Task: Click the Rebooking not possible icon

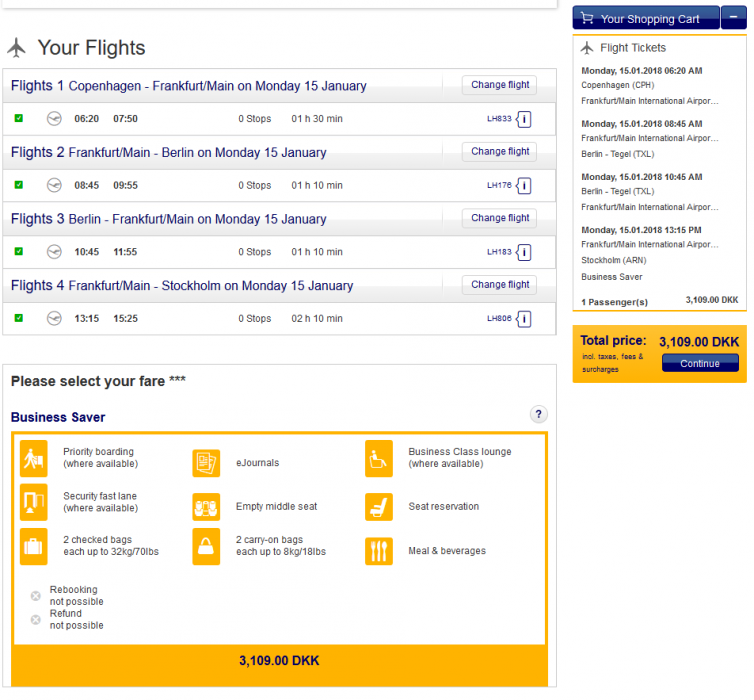Action: pyautogui.click(x=36, y=596)
